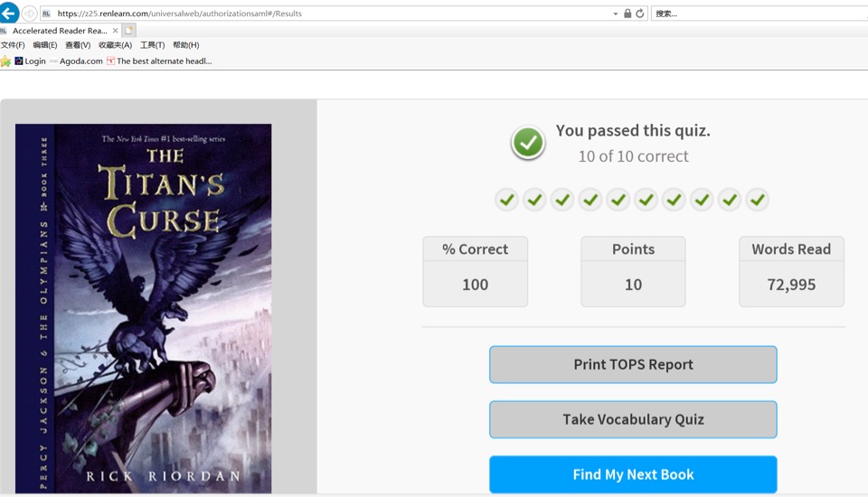Viewport: 868px width, 497px height.
Task: Click the padlock security icon
Action: (627, 14)
